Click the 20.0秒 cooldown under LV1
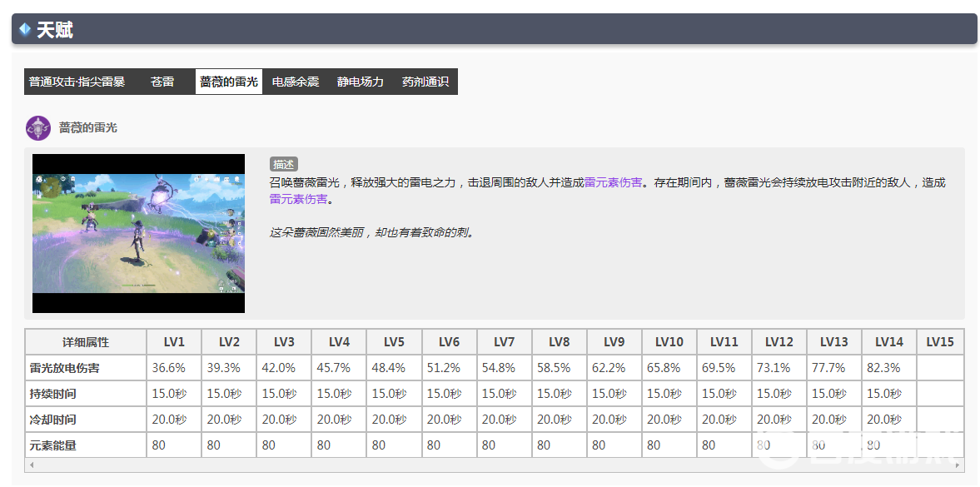The height and width of the screenshot is (487, 980). tap(169, 420)
